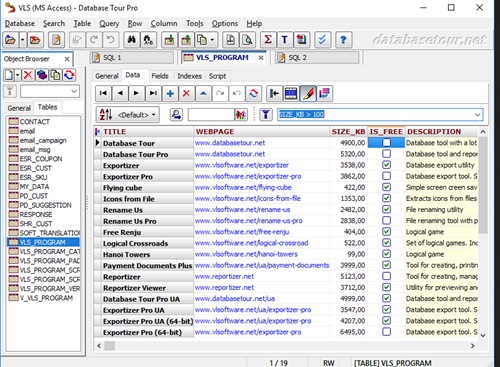Close the VLS_PROGRAM tab
The image size is (500, 367).
pos(261,58)
